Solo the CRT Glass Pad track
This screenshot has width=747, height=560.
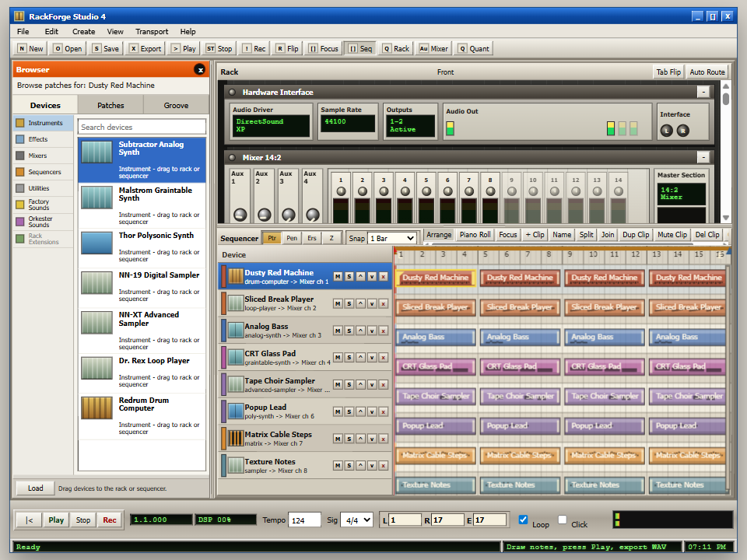pyautogui.click(x=349, y=358)
